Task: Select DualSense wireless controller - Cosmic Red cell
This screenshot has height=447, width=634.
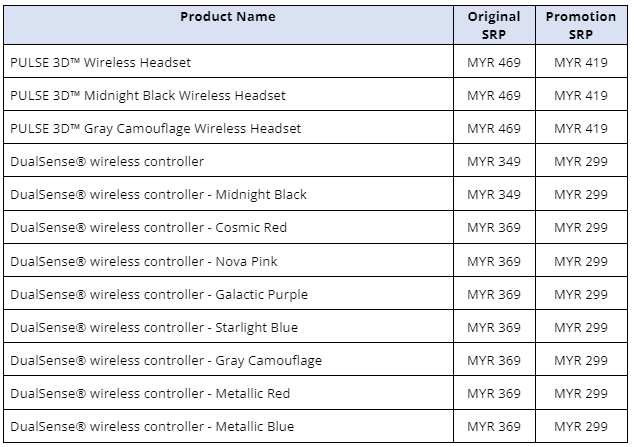Action: tap(148, 228)
